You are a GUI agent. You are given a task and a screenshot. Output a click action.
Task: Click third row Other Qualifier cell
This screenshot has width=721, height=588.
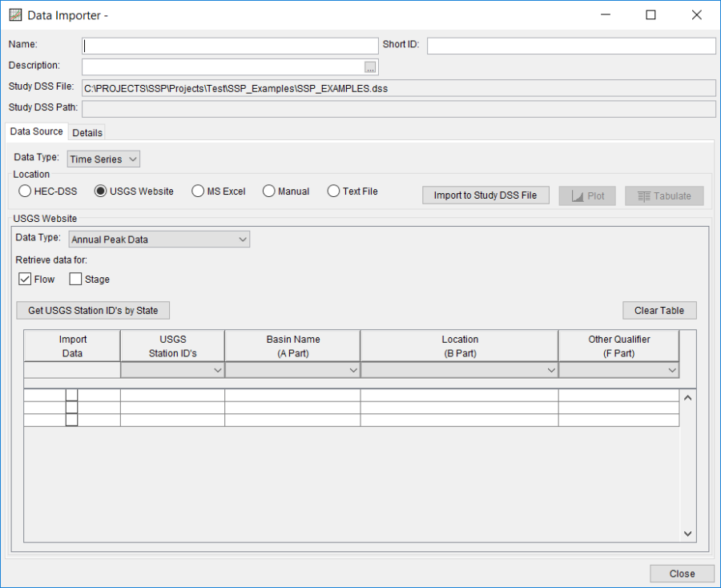(x=619, y=421)
